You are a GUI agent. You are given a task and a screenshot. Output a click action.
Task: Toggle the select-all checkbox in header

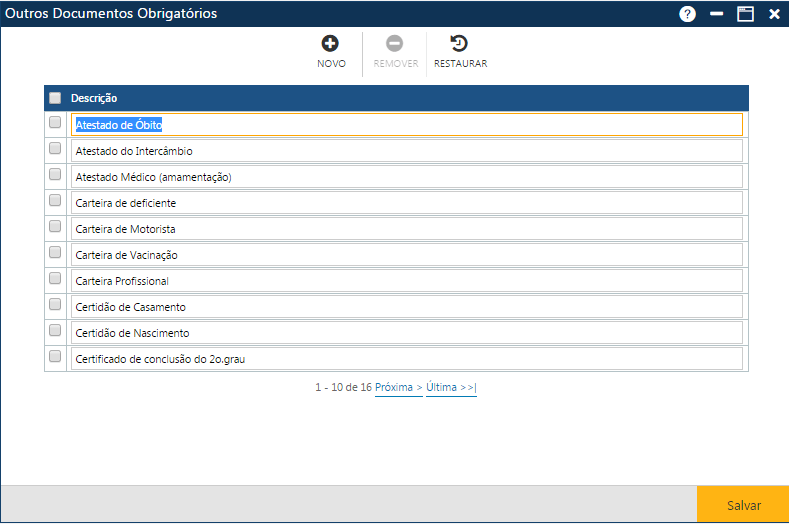[55, 98]
